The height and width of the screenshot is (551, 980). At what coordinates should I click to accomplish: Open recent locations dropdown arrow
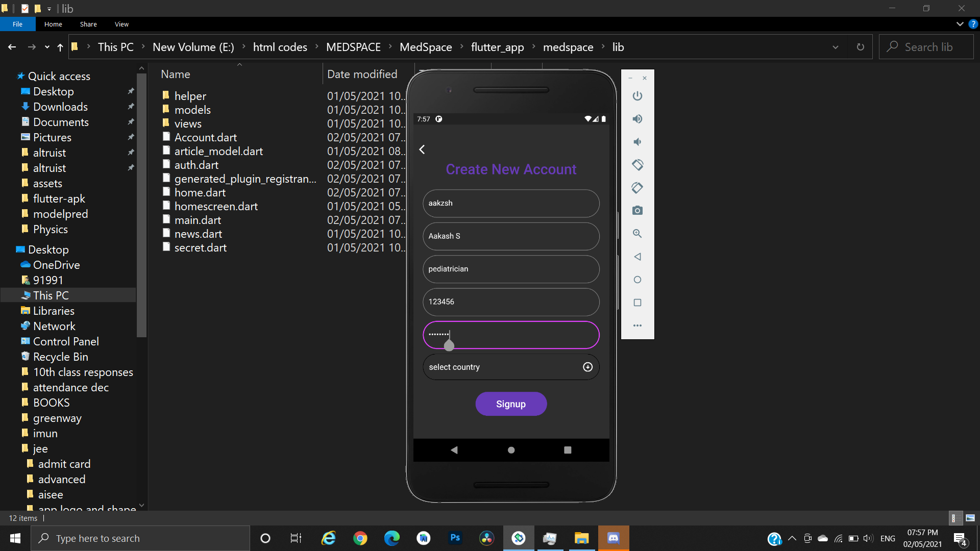47,47
